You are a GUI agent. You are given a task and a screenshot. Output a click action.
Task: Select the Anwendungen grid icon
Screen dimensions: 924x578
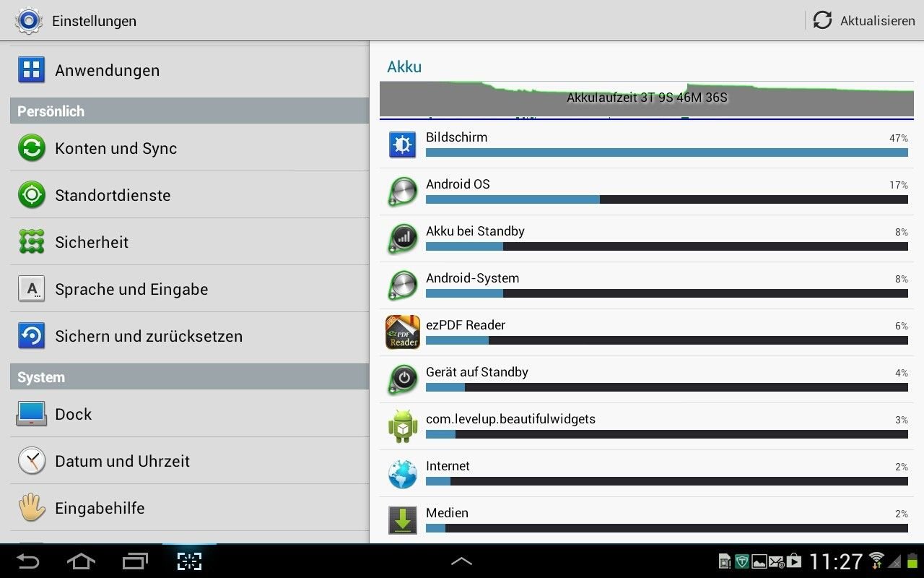[32, 70]
